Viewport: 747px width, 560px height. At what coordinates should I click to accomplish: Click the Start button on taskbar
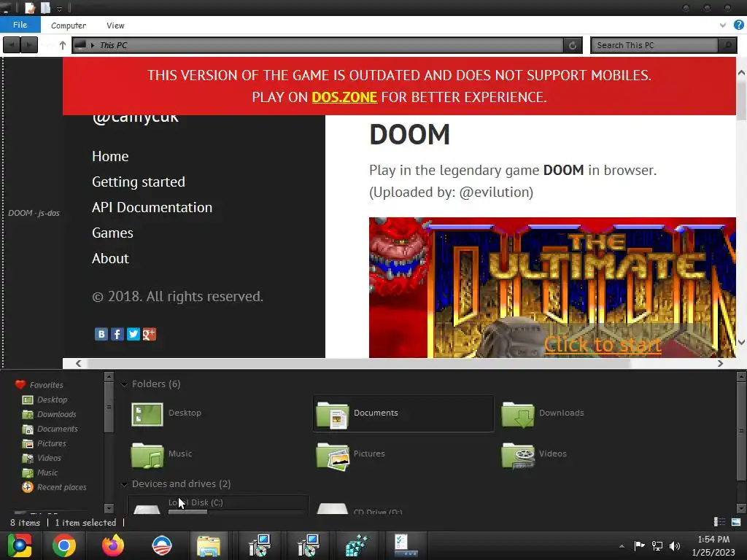20,545
